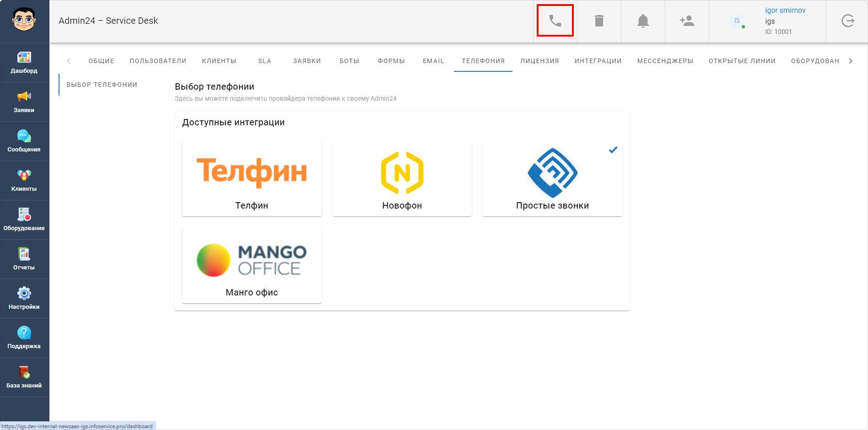Click the Выбор телефонии heading
868x430 pixels.
tap(215, 86)
